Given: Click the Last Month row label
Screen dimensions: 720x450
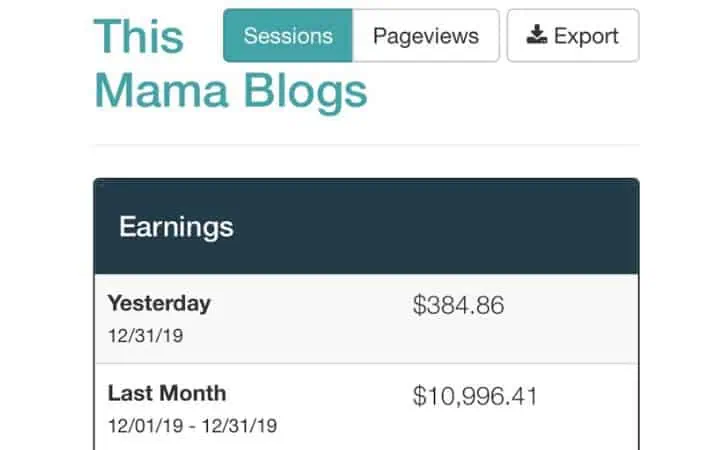Looking at the screenshot, I should point(167,393).
